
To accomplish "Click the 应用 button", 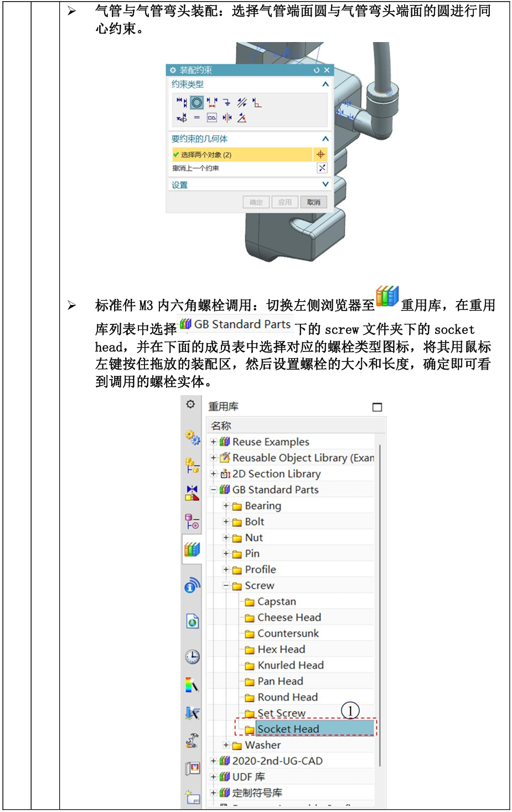I will click(x=285, y=202).
